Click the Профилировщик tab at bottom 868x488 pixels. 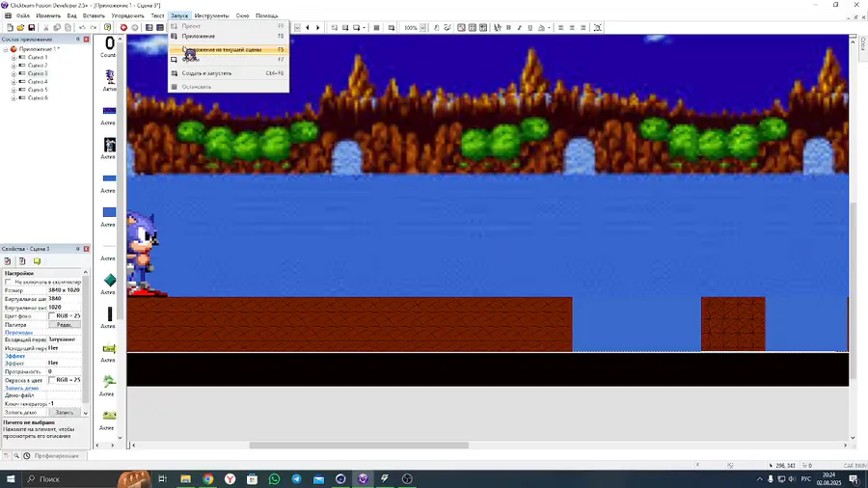pyautogui.click(x=57, y=456)
